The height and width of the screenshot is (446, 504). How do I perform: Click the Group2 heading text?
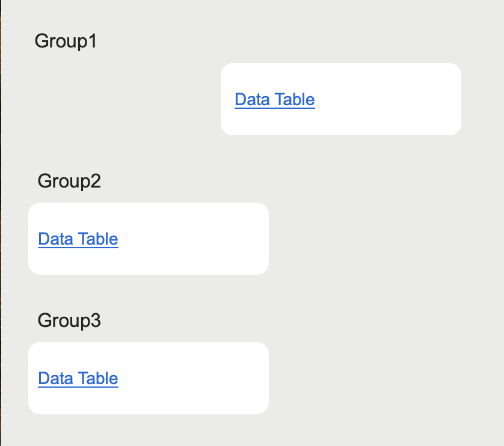coord(69,180)
